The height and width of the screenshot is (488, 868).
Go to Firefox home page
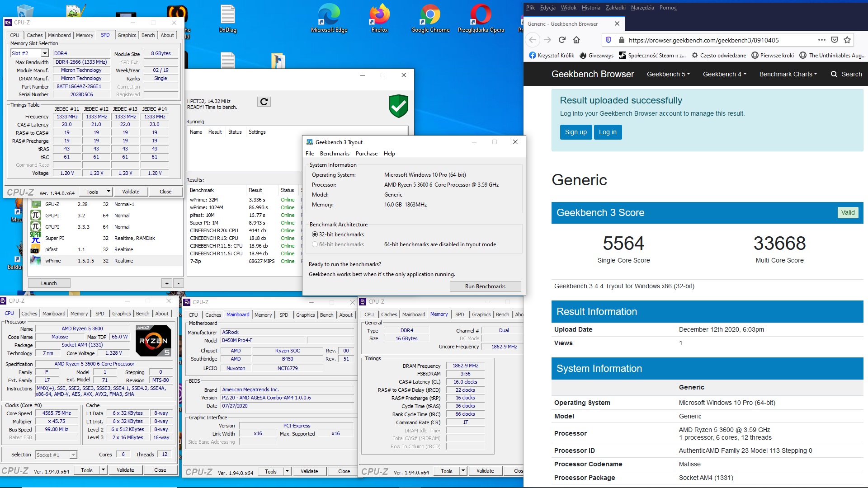[x=576, y=40]
